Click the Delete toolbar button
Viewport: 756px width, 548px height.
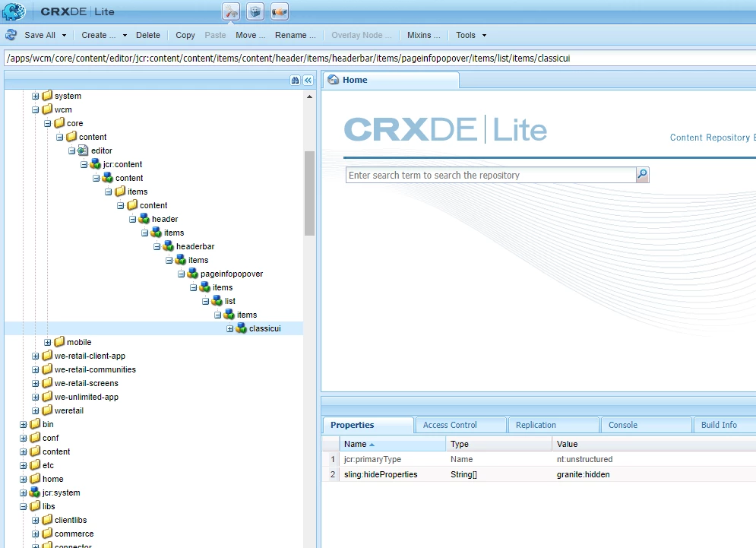pos(147,35)
